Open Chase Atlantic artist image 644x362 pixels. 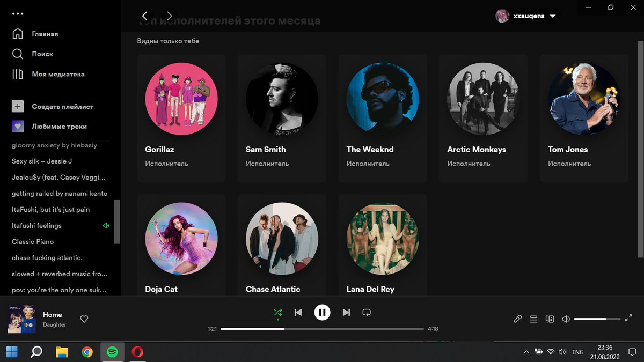282,239
